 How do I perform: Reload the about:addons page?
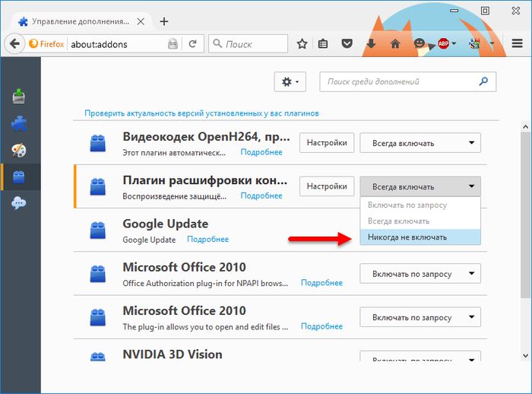click(x=193, y=44)
